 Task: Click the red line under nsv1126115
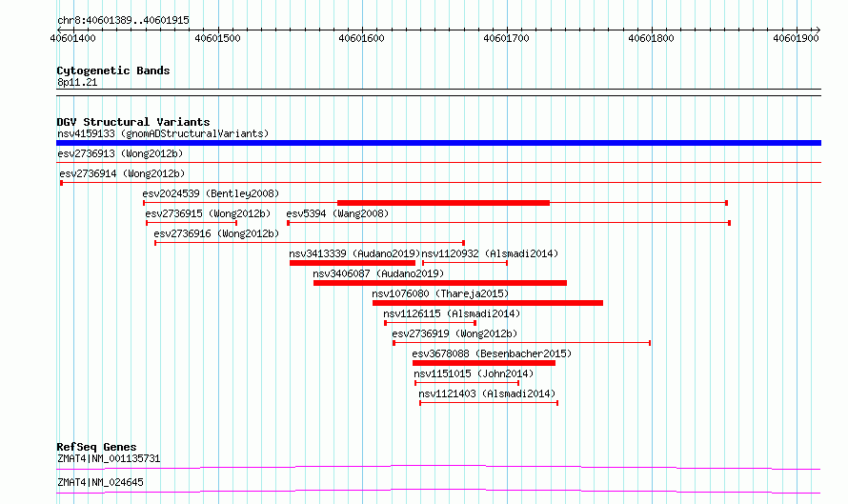coord(431,323)
